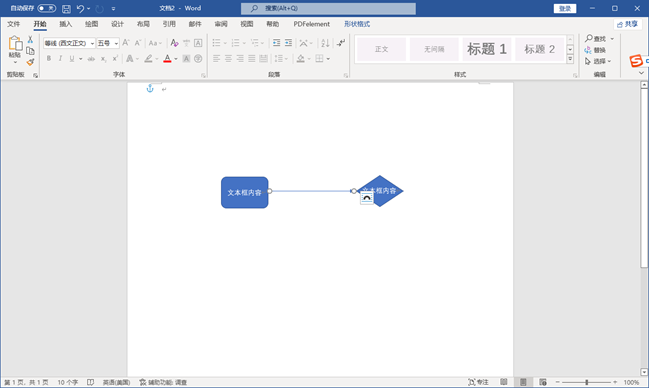Select the Sort A-Z icon
This screenshot has height=388, width=649.
325,43
